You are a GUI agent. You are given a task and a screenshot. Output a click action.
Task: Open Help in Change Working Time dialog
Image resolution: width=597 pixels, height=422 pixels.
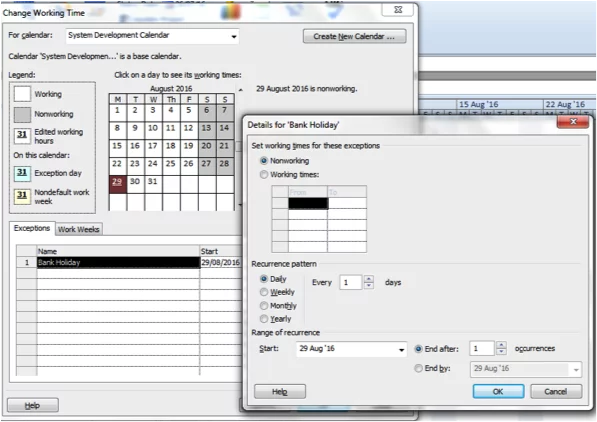coord(33,406)
